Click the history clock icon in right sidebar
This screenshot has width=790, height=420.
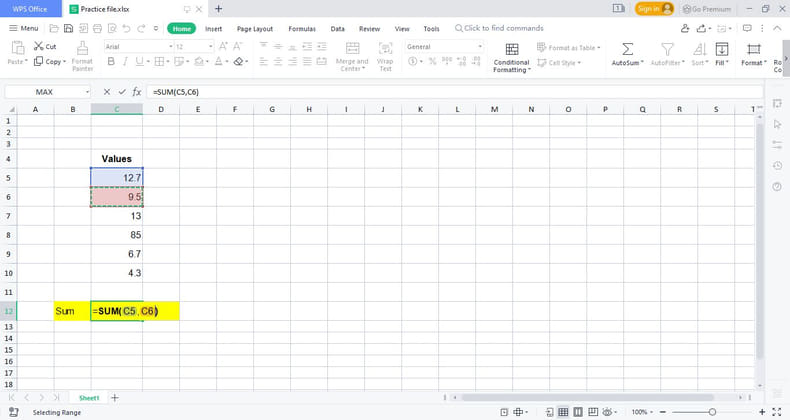click(777, 166)
